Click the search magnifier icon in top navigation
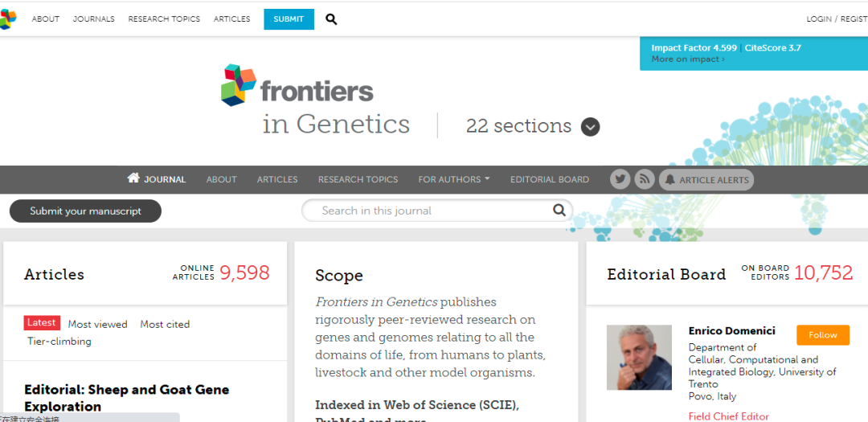 331,19
